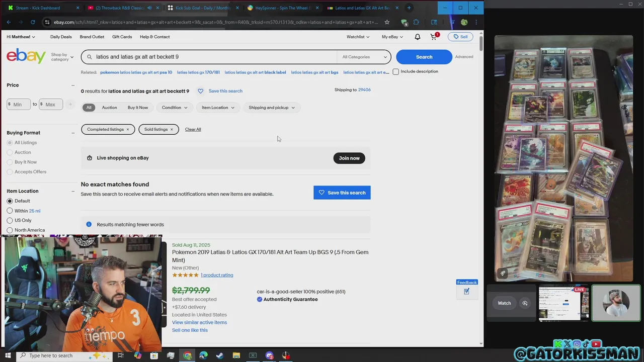Open Microsoft Store from the taskbar
Viewport: 644px width, 362px height.
pos(154,355)
